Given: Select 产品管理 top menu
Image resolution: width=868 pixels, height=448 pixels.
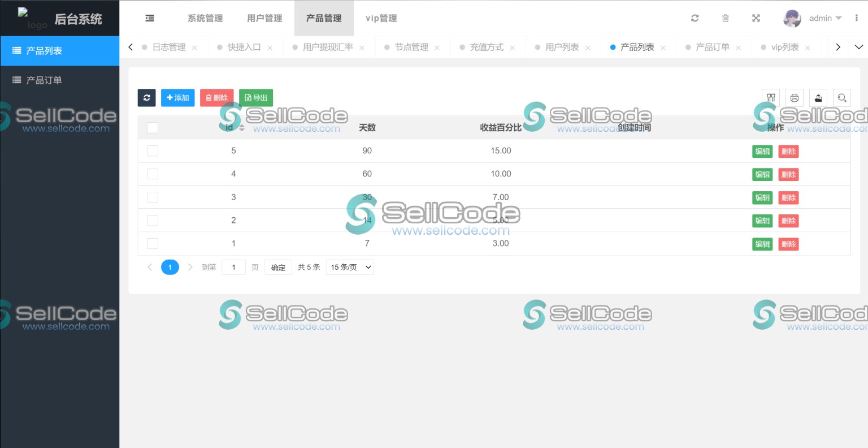Looking at the screenshot, I should 324,18.
